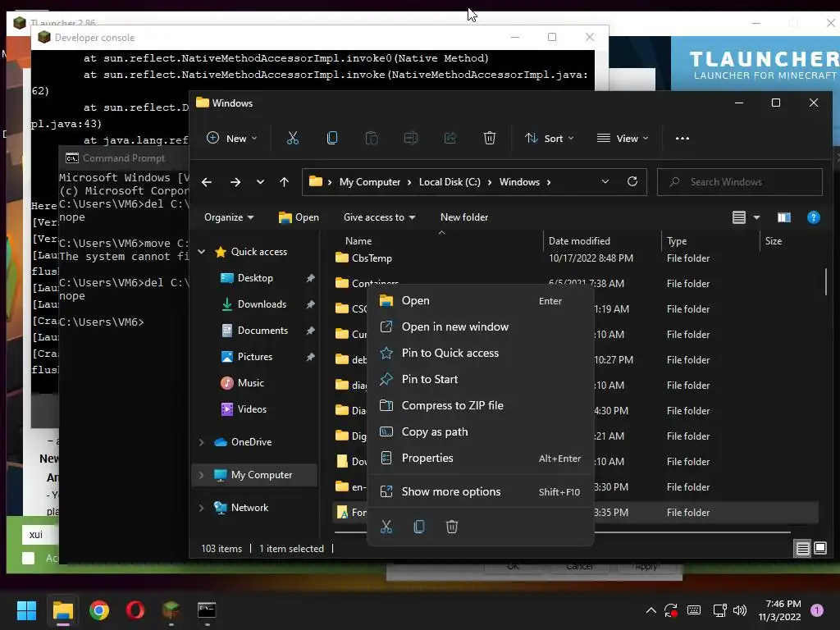Screen dimensions: 840x630
Task: Select Videos in the navigation pane
Action: coord(252,409)
